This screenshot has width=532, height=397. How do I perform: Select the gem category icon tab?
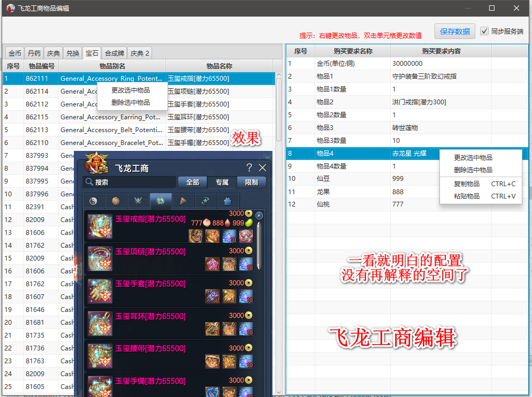[x=161, y=201]
